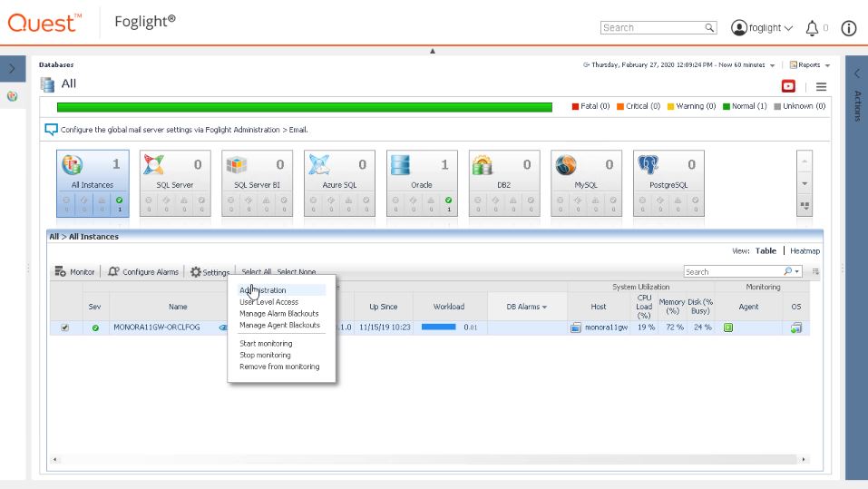Viewport: 868px width, 489px height.
Task: Click in the top Search field
Action: pos(652,28)
